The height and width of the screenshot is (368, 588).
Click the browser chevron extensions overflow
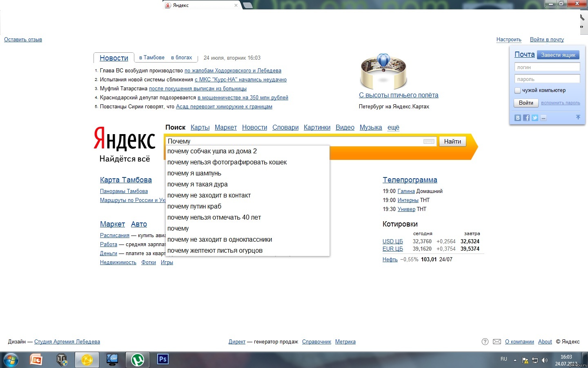coord(582,27)
